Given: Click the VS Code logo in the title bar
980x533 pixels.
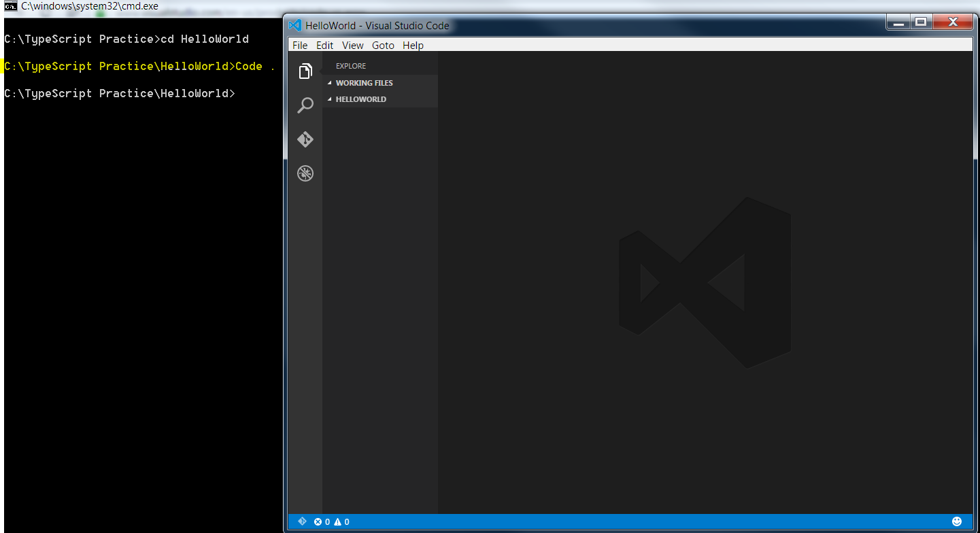Looking at the screenshot, I should (x=294, y=25).
